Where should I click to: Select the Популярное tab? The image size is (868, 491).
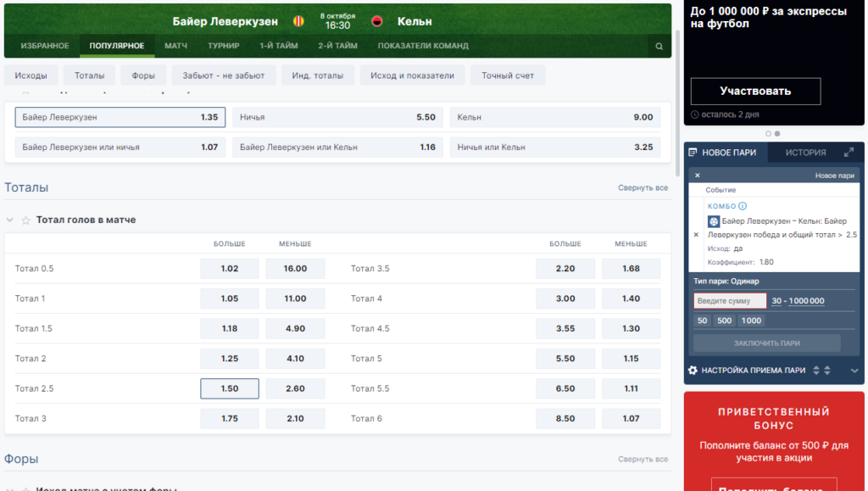pos(117,46)
